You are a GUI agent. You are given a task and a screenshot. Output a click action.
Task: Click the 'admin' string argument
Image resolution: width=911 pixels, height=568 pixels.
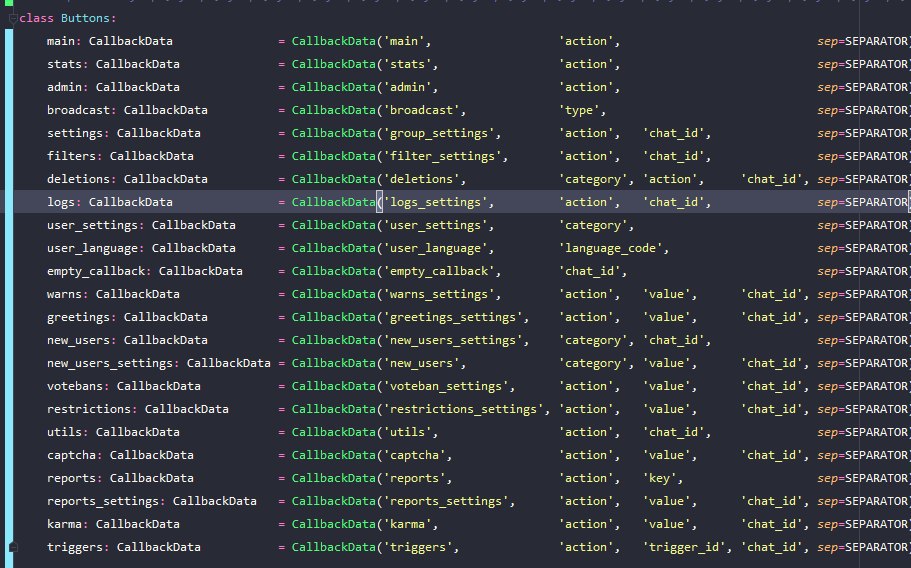[407, 87]
